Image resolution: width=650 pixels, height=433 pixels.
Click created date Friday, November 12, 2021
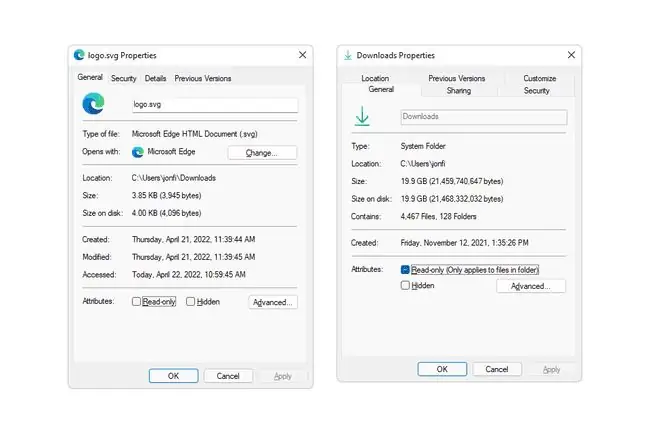464,243
